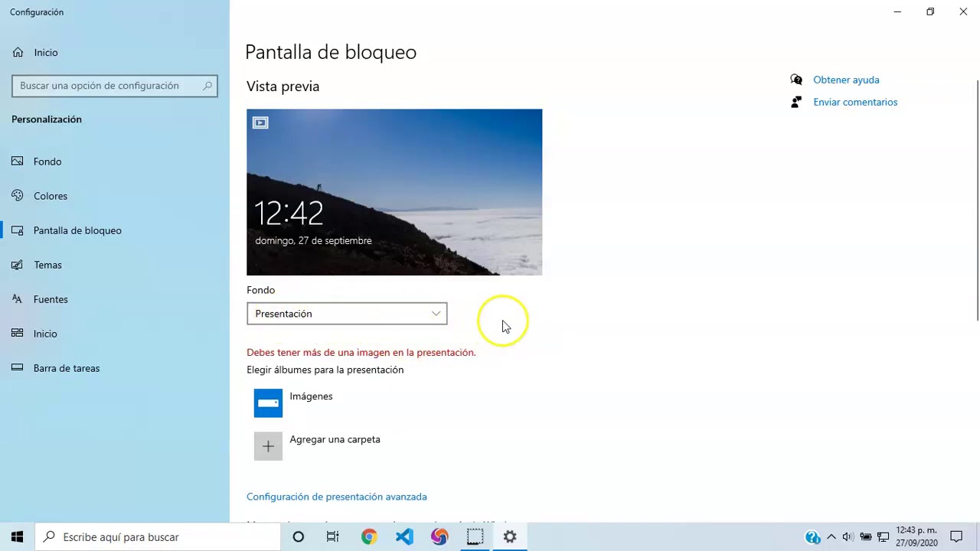This screenshot has height=551, width=980.
Task: Select the Imágenes album entry
Action: [x=311, y=396]
